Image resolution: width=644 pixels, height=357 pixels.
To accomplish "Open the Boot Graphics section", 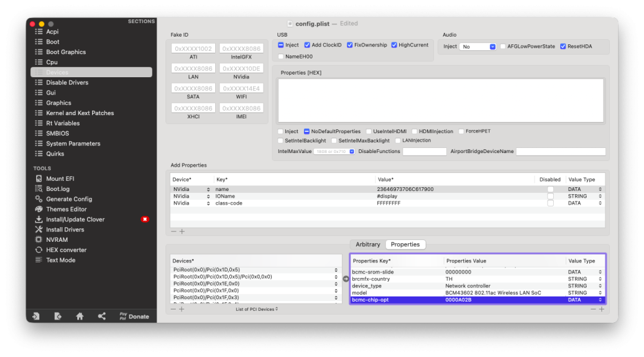I will point(66,52).
